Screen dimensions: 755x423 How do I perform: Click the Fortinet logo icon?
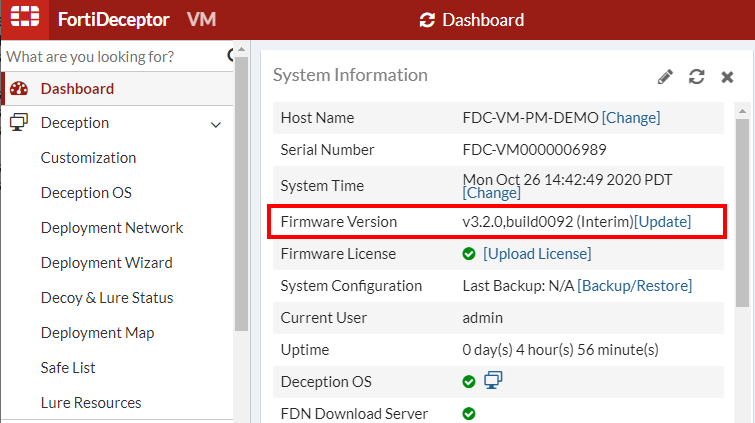24,20
